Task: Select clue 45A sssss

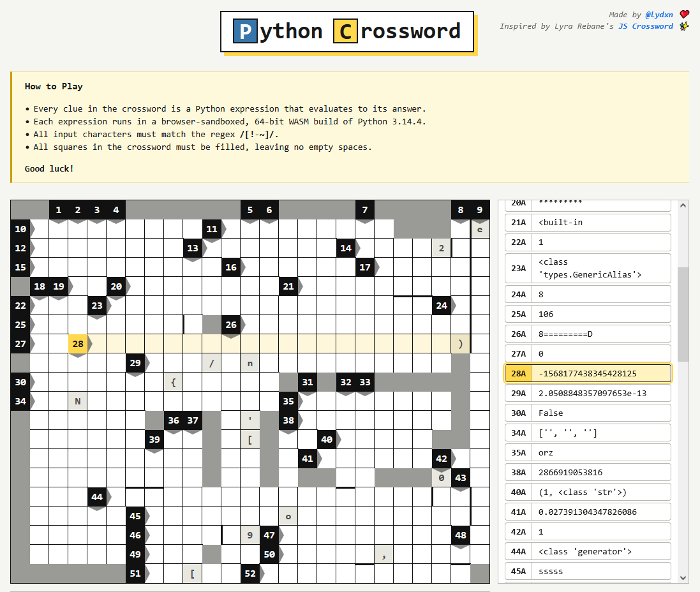Action: (588, 572)
